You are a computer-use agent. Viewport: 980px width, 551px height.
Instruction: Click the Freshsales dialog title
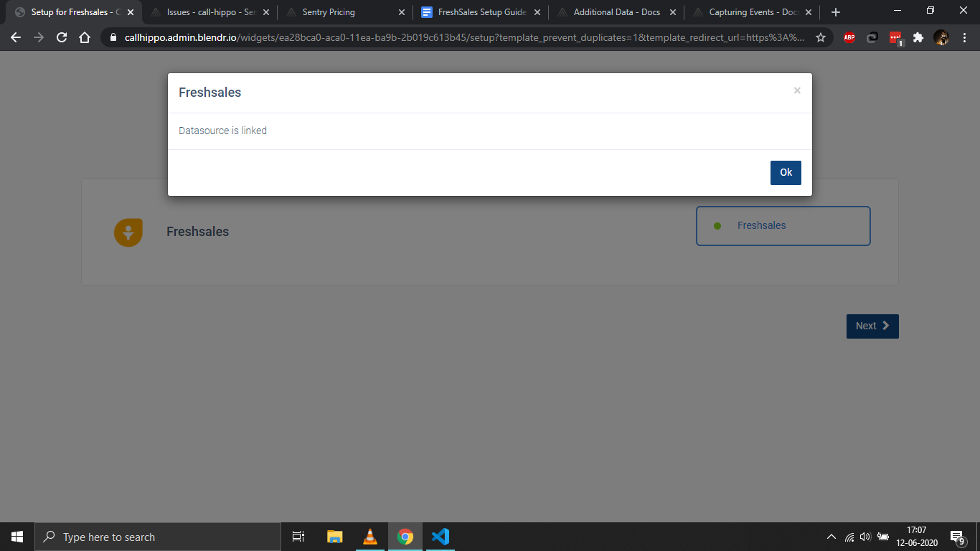pyautogui.click(x=209, y=93)
